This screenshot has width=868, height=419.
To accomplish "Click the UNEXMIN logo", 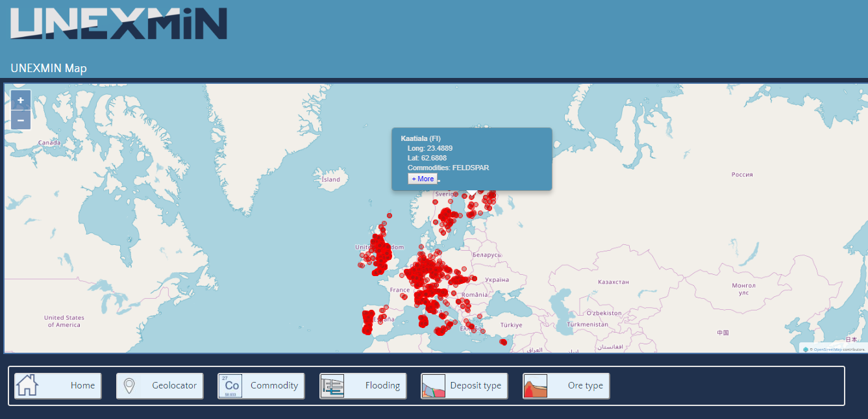I will click(119, 24).
